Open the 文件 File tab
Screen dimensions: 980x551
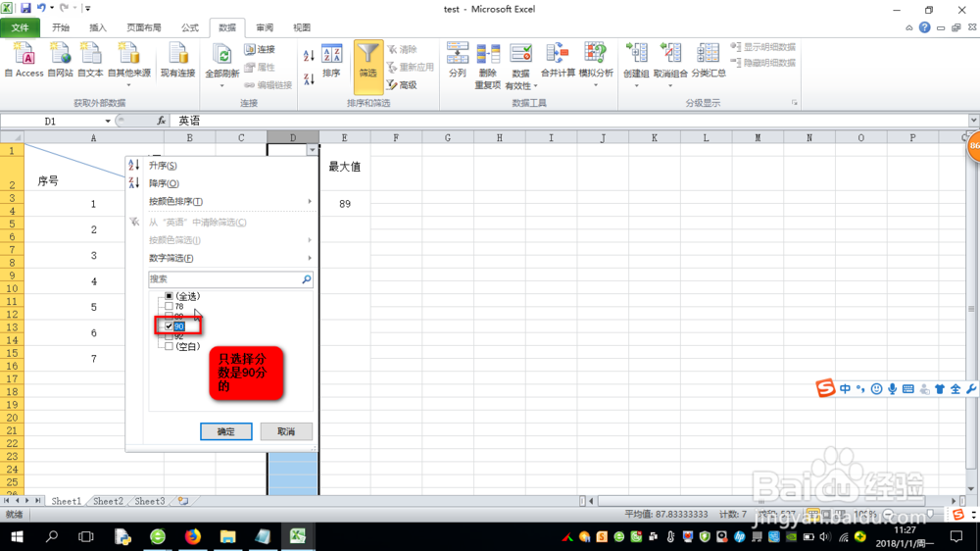coord(20,27)
